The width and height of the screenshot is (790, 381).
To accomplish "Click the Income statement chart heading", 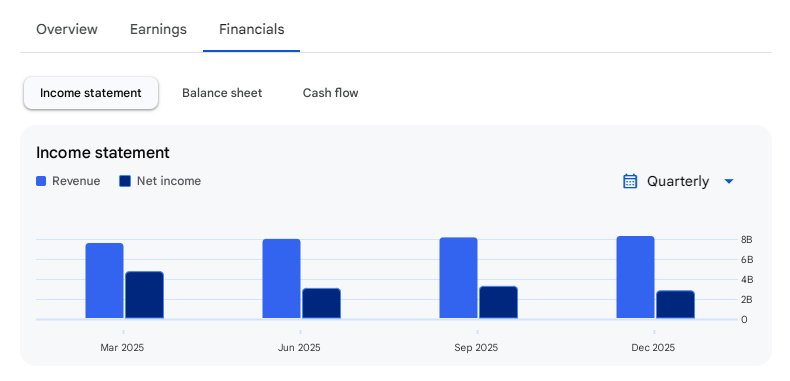I will tap(103, 153).
